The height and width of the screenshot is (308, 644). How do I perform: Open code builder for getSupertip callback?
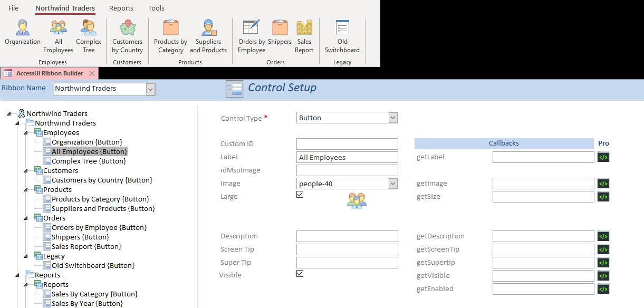coord(603,263)
